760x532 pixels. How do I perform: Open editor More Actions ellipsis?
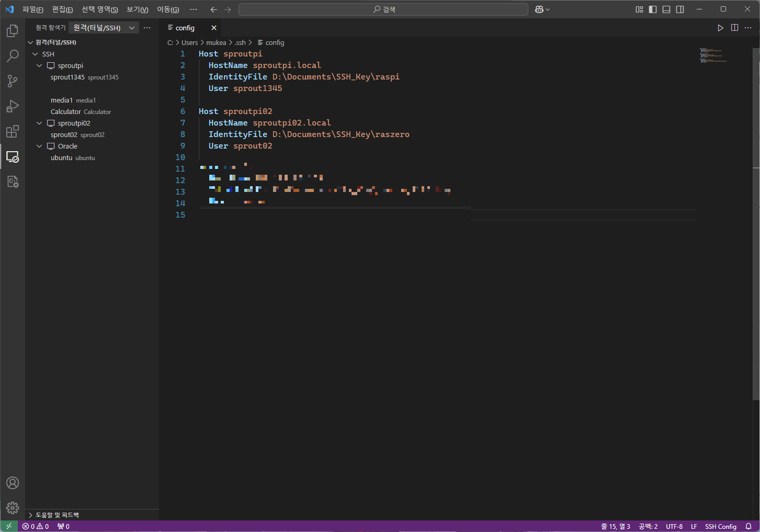click(x=748, y=28)
